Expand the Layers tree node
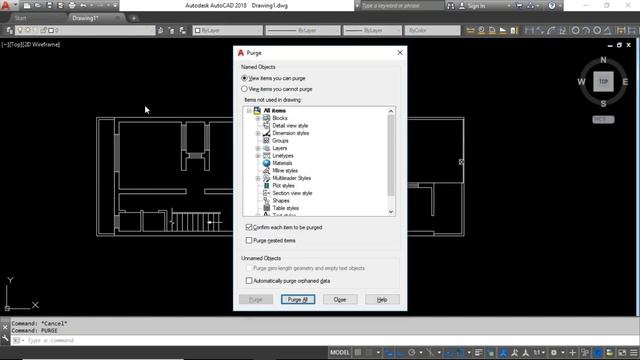 point(258,148)
